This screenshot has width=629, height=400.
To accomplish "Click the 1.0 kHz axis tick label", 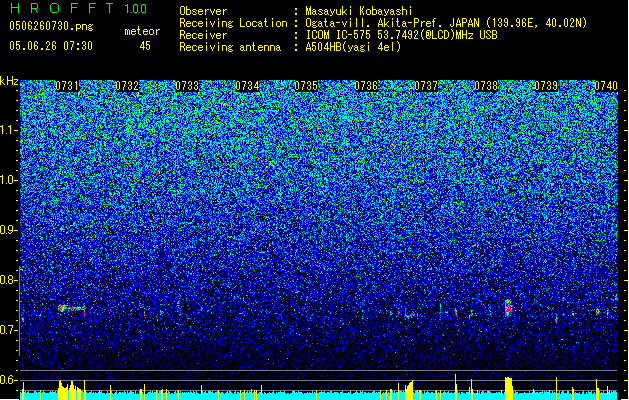I will pos(9,180).
